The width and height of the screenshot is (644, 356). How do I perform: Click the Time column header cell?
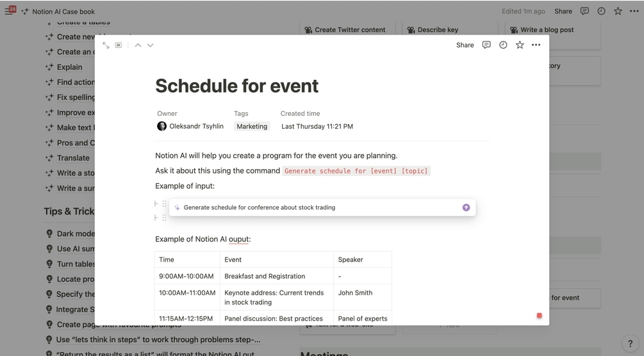(x=187, y=259)
